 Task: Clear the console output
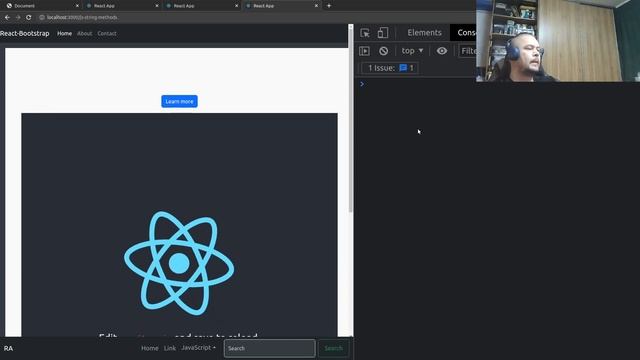(383, 51)
